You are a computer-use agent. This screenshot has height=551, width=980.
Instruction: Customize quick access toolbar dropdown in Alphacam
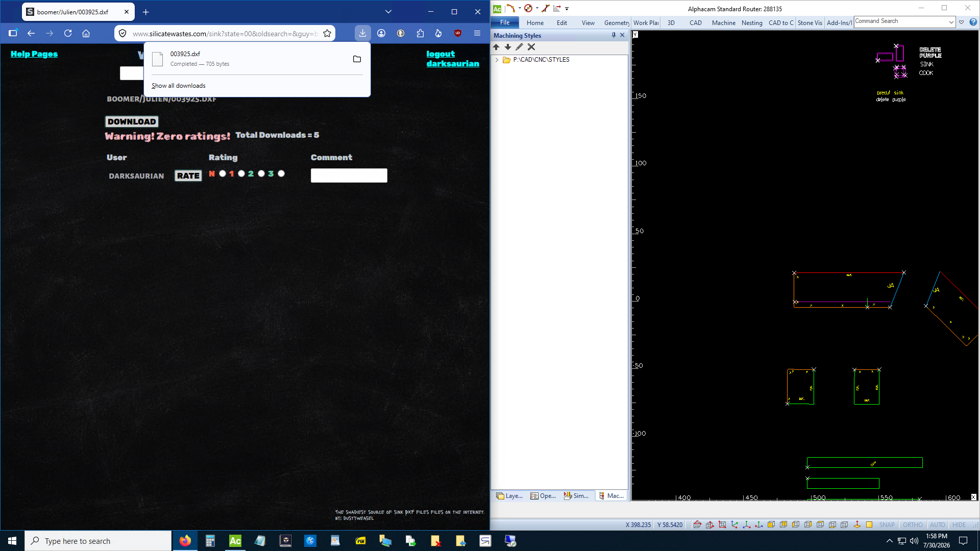[x=567, y=9]
